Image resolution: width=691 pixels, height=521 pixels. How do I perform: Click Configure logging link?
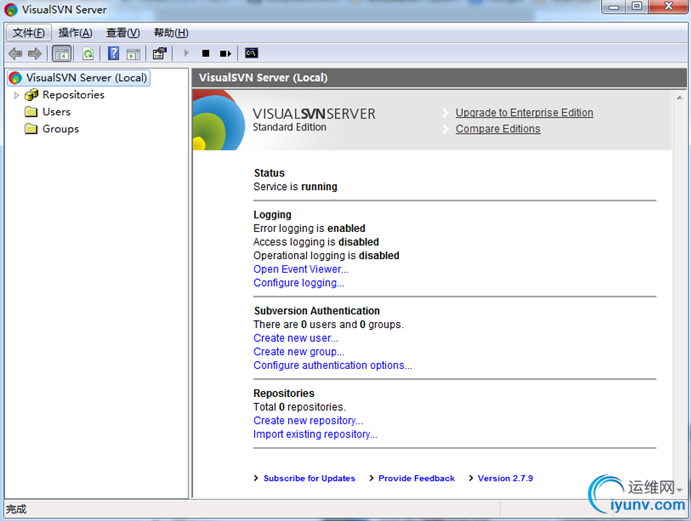(x=298, y=283)
